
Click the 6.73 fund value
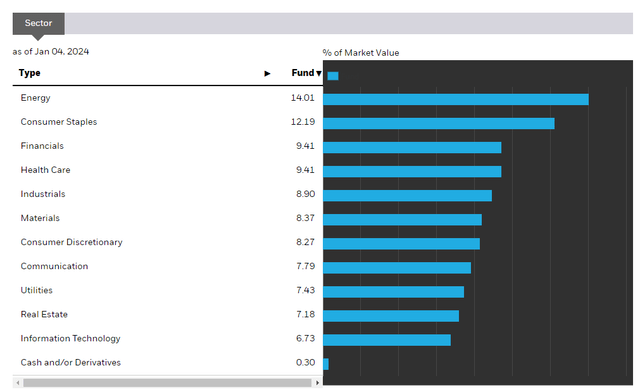(305, 339)
